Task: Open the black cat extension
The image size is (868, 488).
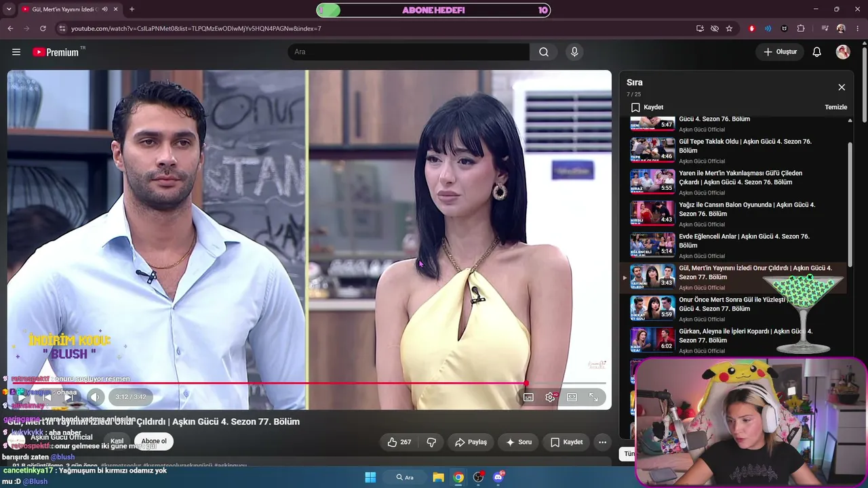Action: coord(785,28)
